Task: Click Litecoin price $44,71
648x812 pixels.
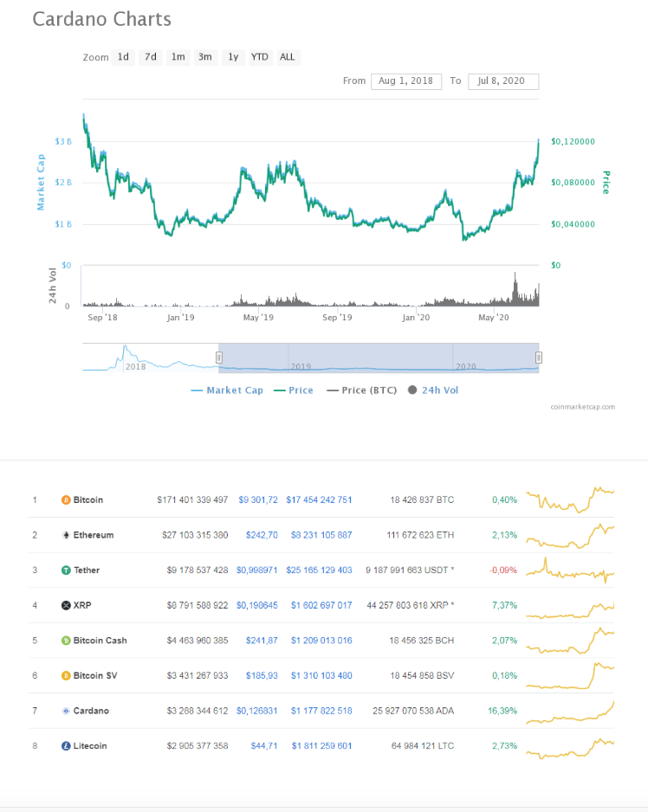Action: coord(264,746)
